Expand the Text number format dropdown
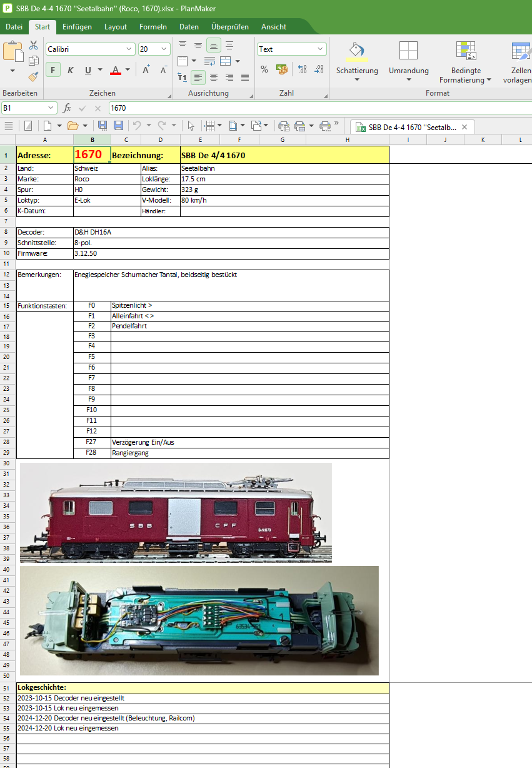This screenshot has height=768, width=532. coord(320,49)
